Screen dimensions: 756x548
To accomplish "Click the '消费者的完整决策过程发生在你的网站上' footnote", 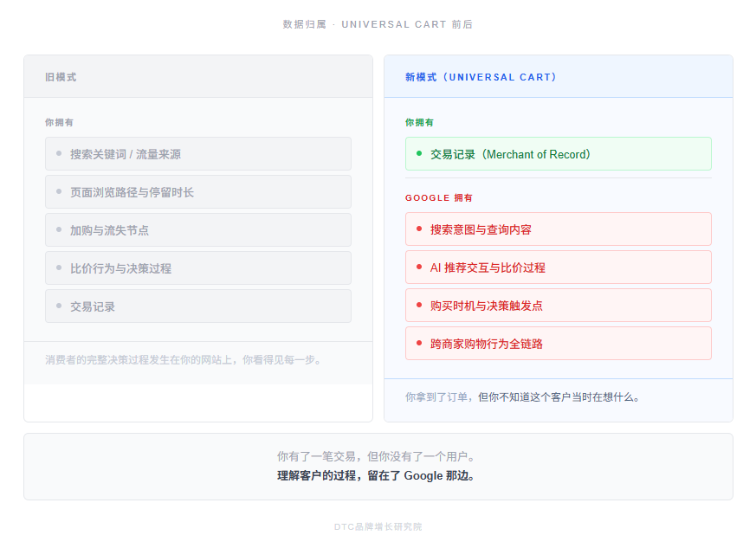I will point(184,360).
